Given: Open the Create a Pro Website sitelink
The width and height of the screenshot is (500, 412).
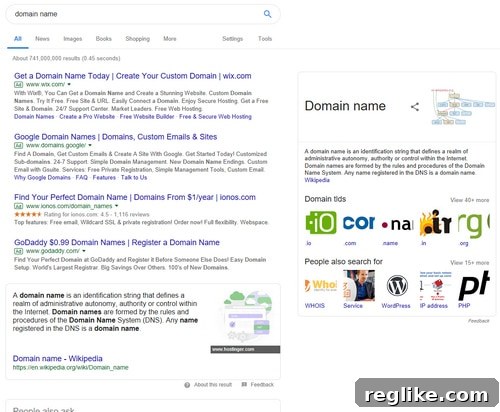Looking at the screenshot, I should pos(87,117).
